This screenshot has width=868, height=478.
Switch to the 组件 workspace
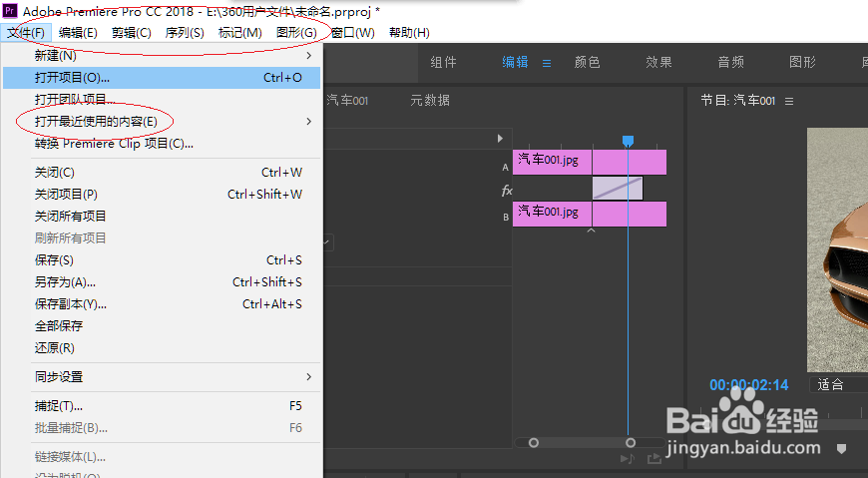[443, 62]
